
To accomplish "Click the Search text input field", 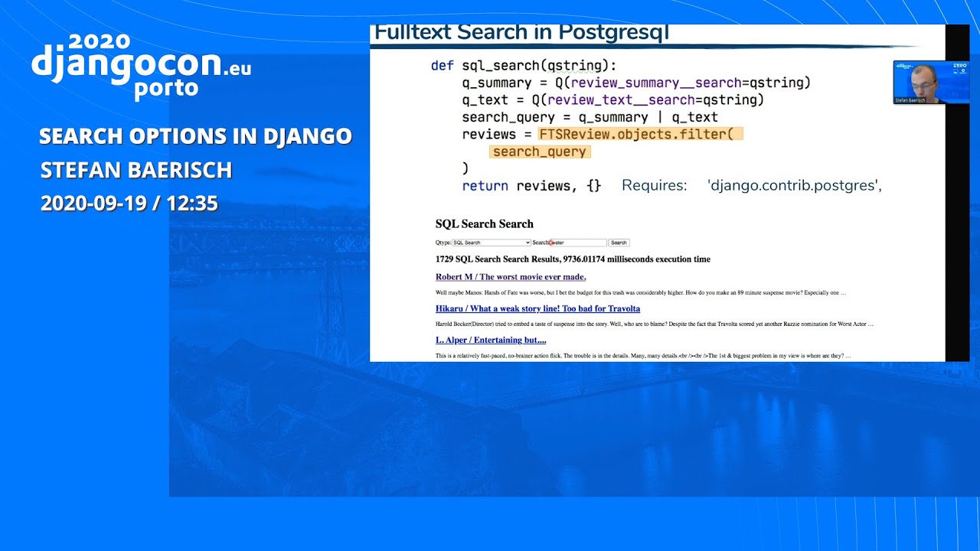I will [577, 243].
